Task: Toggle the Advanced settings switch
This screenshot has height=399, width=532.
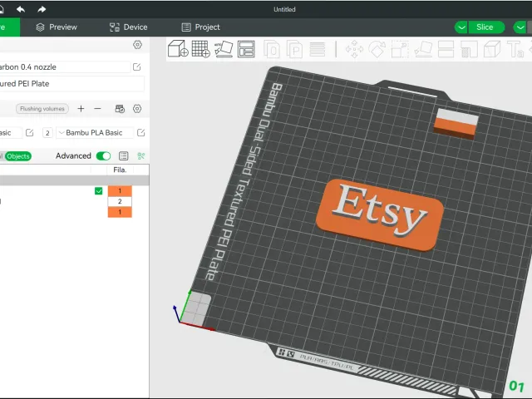Action: (103, 155)
